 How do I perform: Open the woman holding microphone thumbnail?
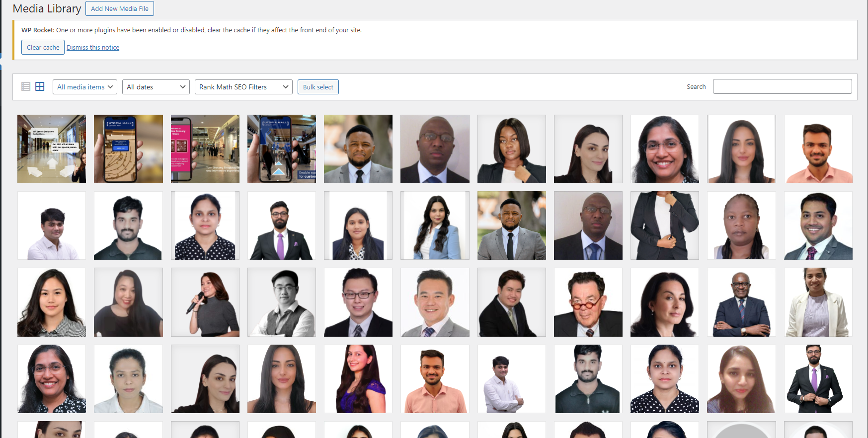pos(205,302)
